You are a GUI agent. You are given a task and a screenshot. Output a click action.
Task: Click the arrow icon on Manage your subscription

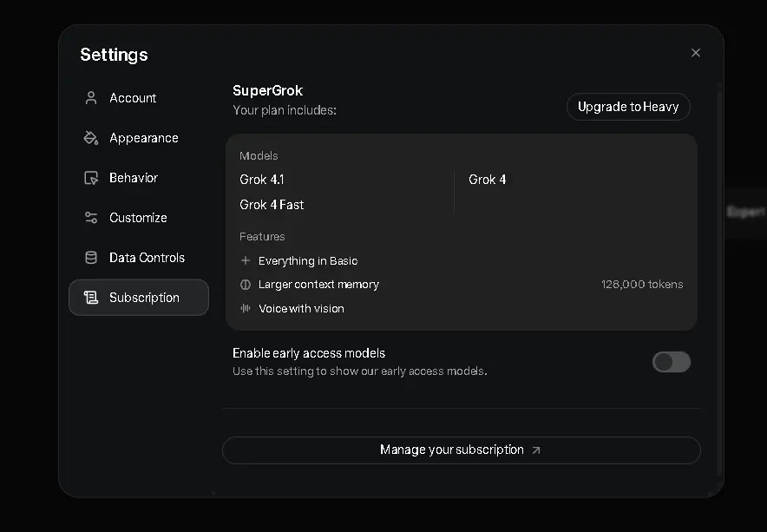(x=536, y=450)
